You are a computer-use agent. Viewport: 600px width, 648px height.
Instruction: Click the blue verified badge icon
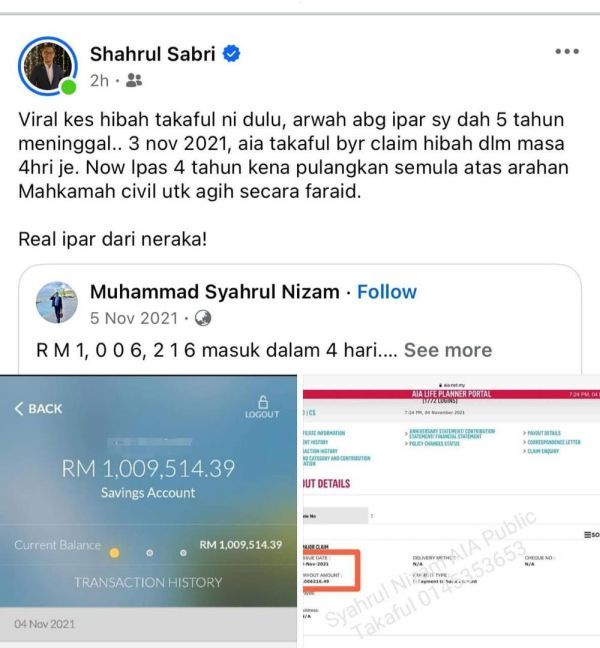(x=231, y=54)
